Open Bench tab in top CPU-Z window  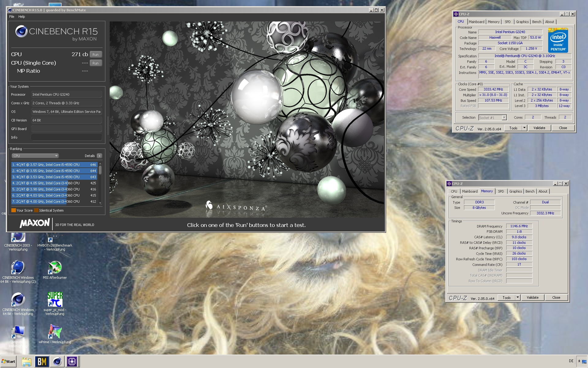[537, 22]
